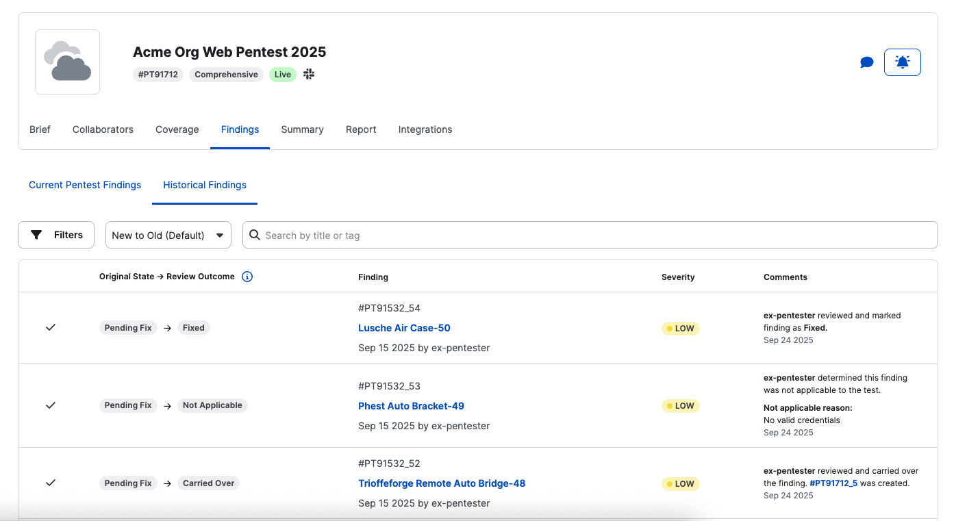
Task: Open the Coverage tab
Action: (177, 129)
